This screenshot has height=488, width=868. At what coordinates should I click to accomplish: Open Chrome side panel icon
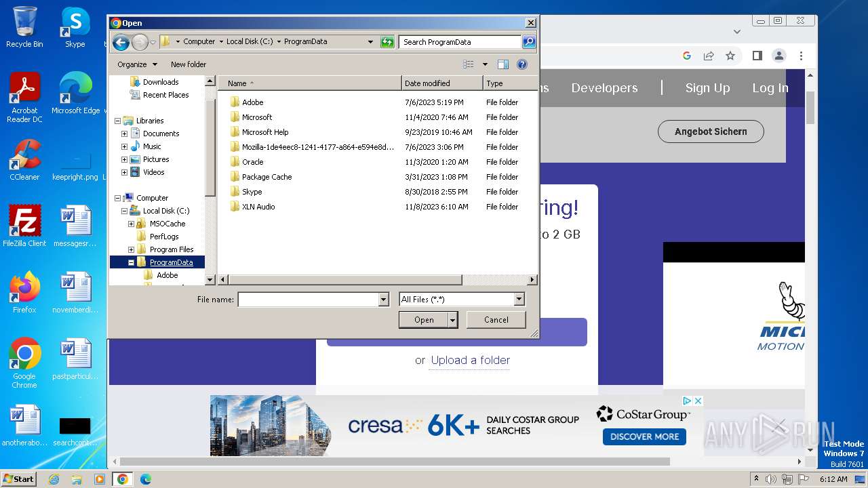point(757,56)
